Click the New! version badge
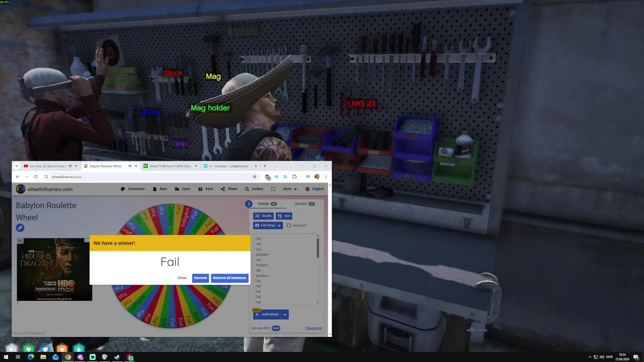Screen dimensions: 644x362 (276, 328)
